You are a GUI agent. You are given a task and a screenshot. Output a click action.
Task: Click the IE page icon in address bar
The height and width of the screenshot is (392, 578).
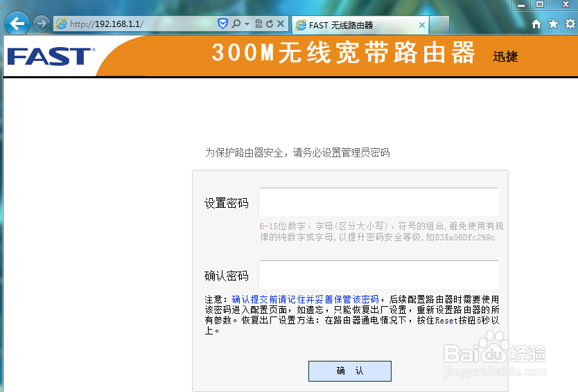(x=61, y=24)
